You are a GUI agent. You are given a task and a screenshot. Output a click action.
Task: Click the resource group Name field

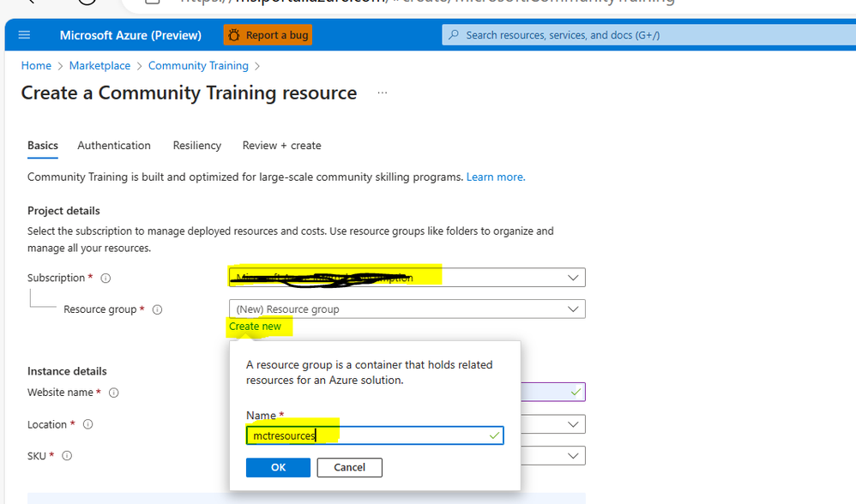click(375, 435)
